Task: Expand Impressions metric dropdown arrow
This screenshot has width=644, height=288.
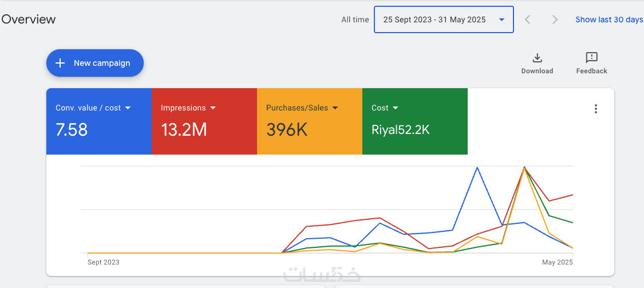Action: pos(213,108)
